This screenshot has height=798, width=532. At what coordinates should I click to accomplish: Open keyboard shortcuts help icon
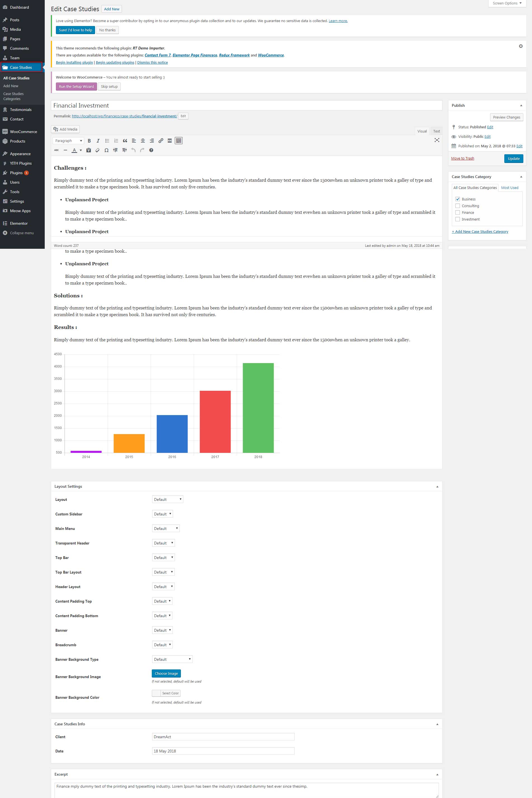coord(151,150)
